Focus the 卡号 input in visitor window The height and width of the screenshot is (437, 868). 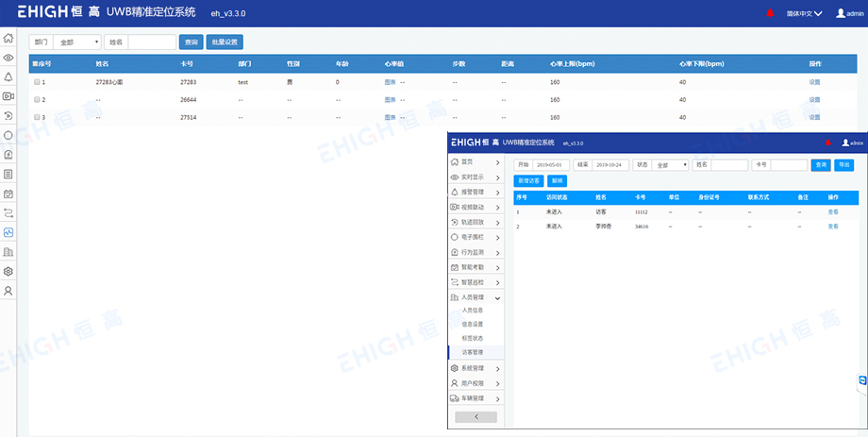pos(789,165)
